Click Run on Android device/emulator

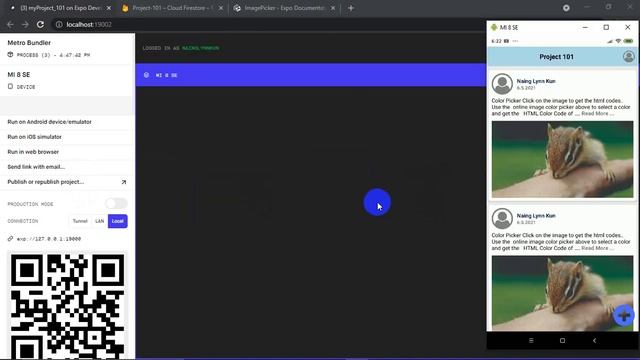tap(49, 122)
